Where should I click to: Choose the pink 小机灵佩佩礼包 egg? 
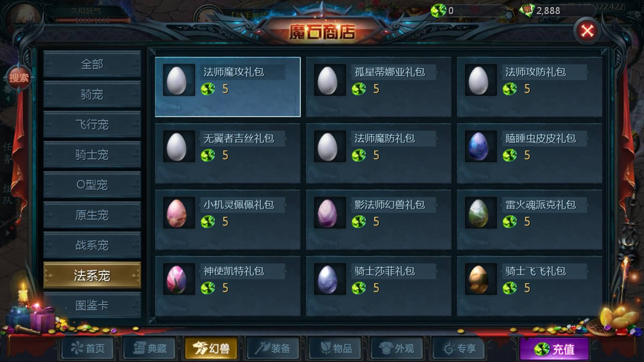179,213
